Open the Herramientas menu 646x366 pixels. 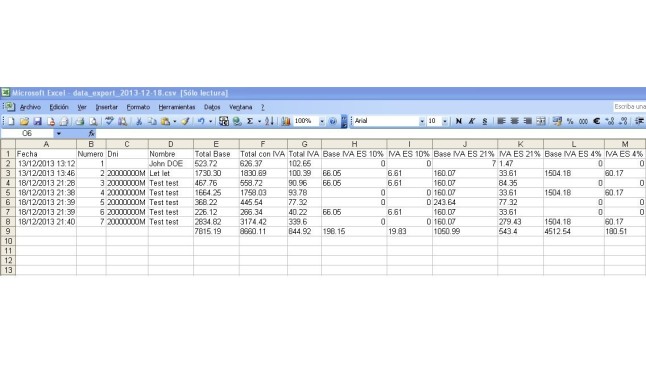pyautogui.click(x=177, y=107)
